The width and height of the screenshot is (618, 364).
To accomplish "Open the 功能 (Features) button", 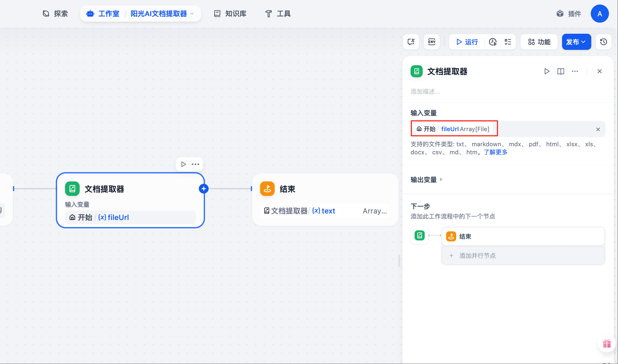I will point(539,42).
